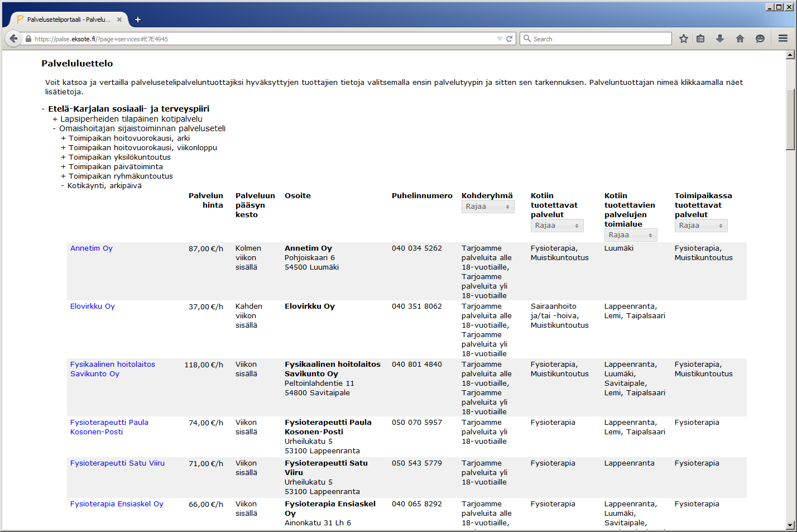Click address Peltoinlahdentie 11
797x532 pixels.
pos(319,384)
